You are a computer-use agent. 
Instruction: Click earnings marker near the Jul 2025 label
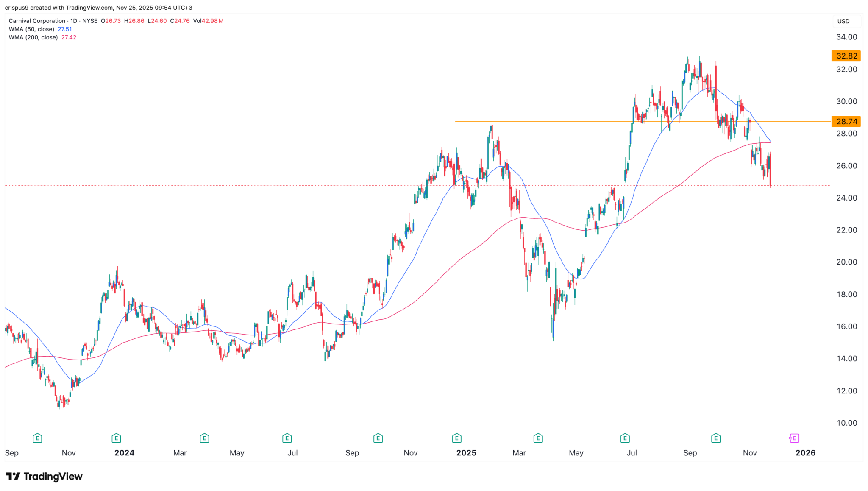[x=625, y=438]
